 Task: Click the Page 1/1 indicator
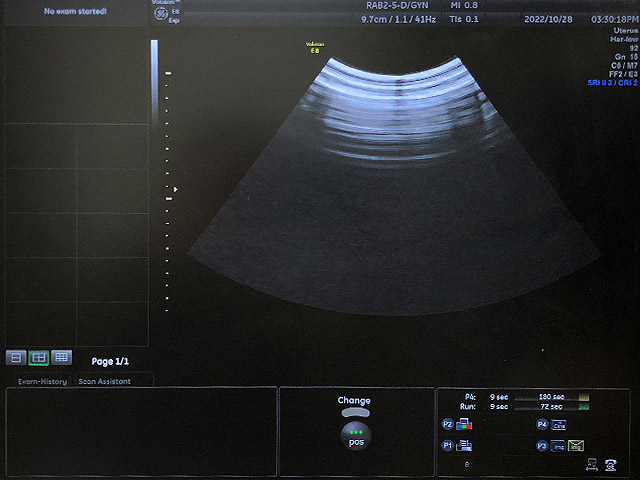point(110,361)
